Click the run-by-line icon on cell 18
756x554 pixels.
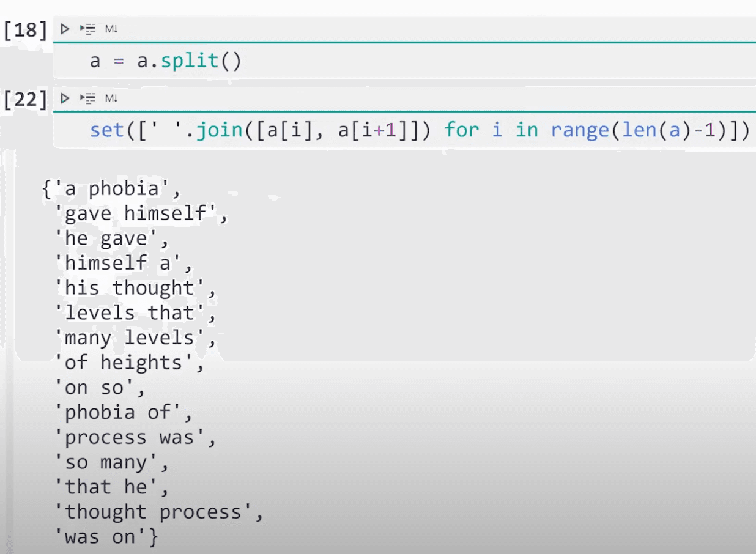pyautogui.click(x=88, y=29)
